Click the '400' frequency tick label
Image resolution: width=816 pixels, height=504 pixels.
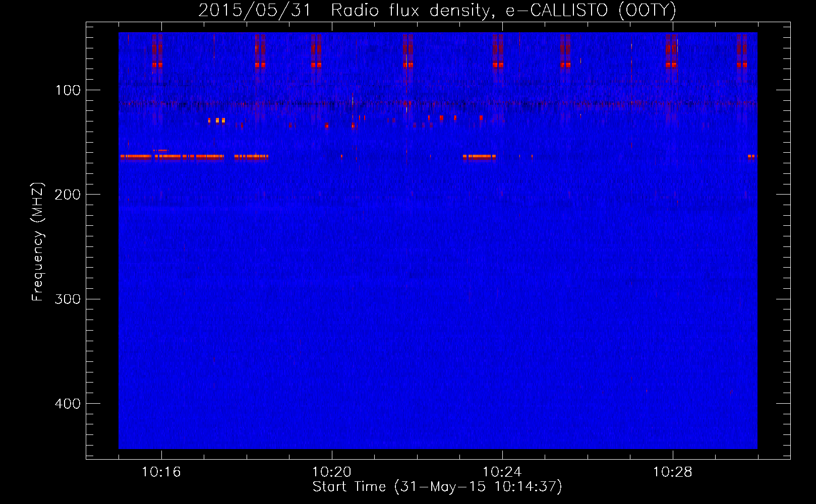pos(68,404)
